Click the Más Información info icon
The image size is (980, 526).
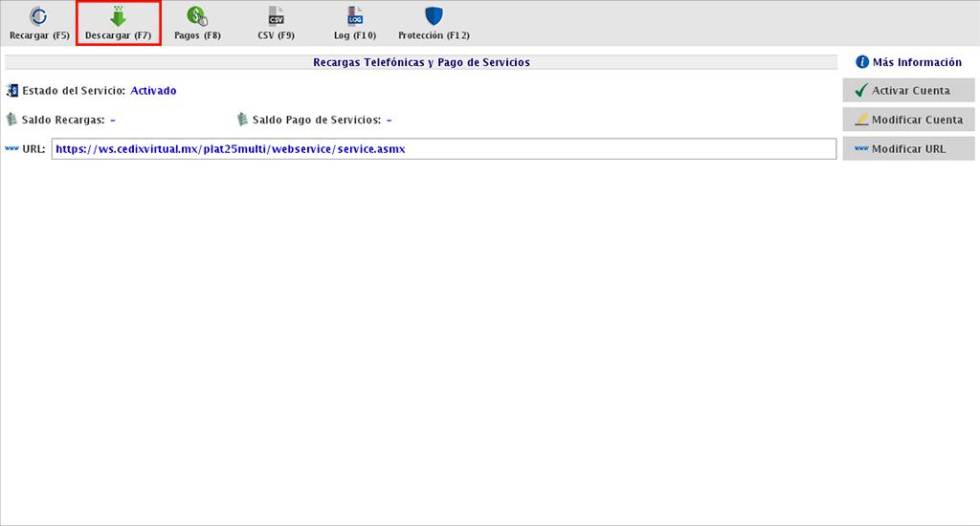(862, 62)
